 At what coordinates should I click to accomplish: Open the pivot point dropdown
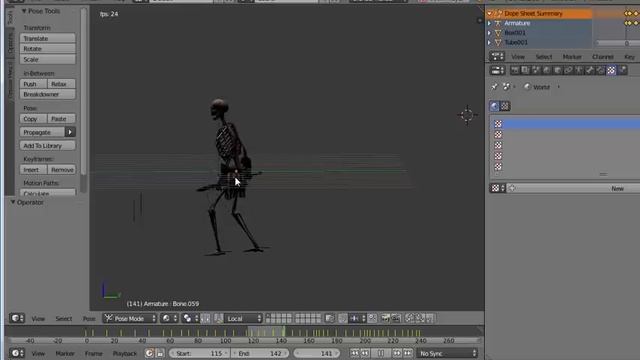190,318
